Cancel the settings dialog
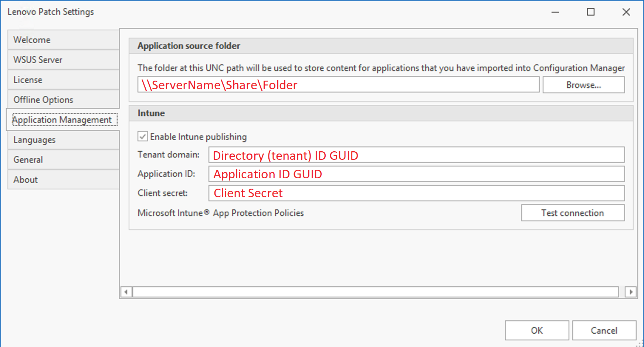Screen dimensions: 644x347 point(604,330)
